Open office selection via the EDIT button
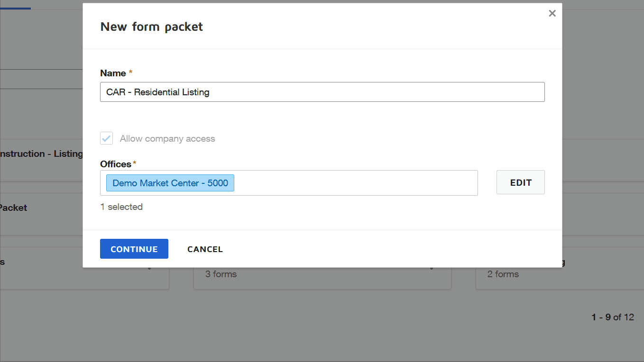Viewport: 644px width, 362px height. [520, 182]
